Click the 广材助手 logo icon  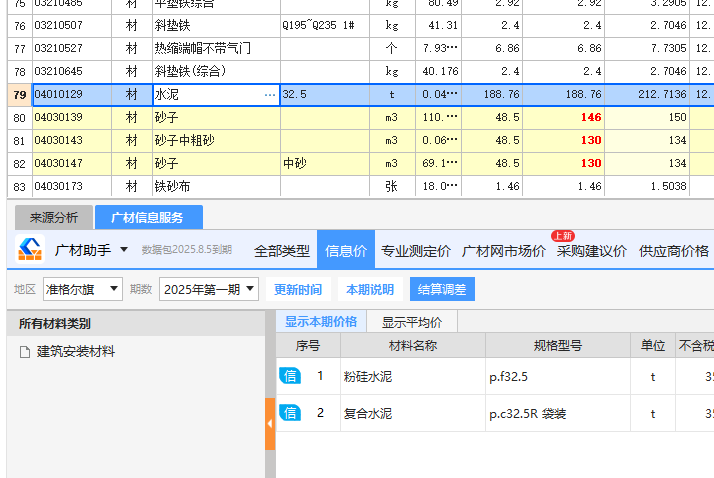coord(30,249)
